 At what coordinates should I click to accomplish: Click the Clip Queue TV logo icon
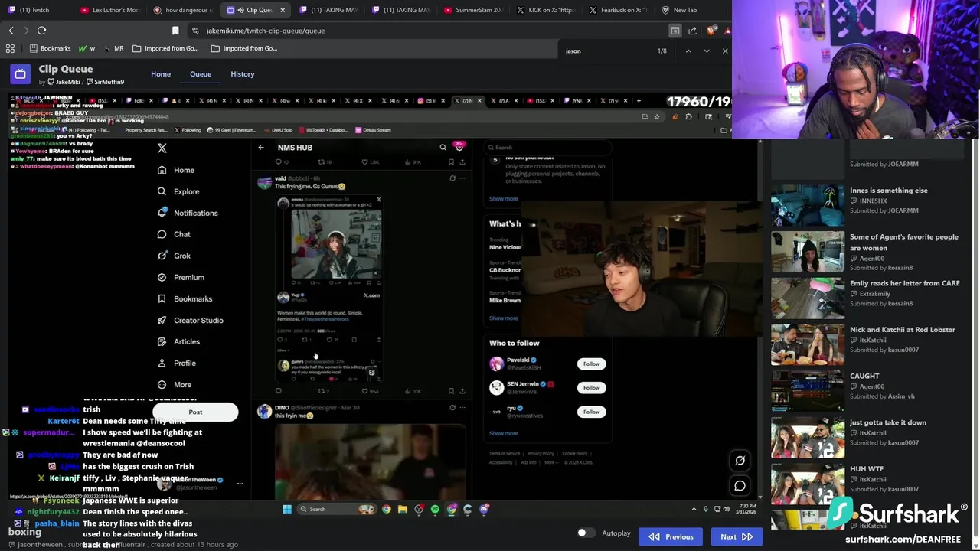pyautogui.click(x=21, y=74)
